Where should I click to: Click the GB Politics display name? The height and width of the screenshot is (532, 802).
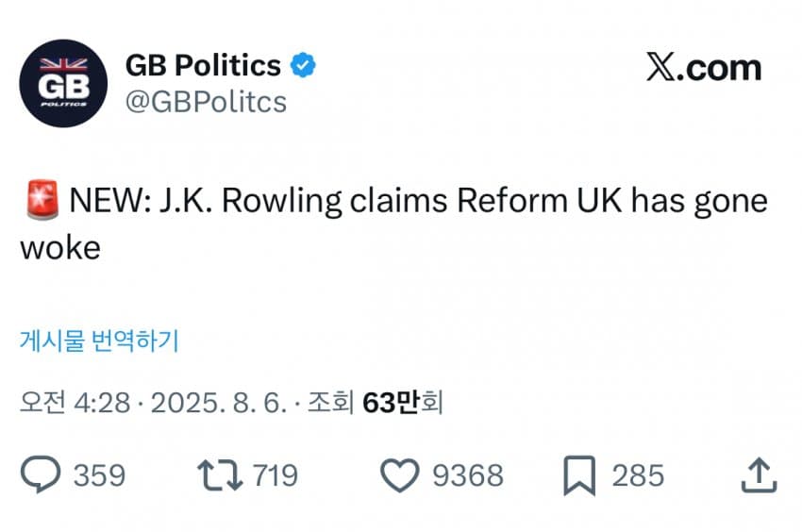203,65
